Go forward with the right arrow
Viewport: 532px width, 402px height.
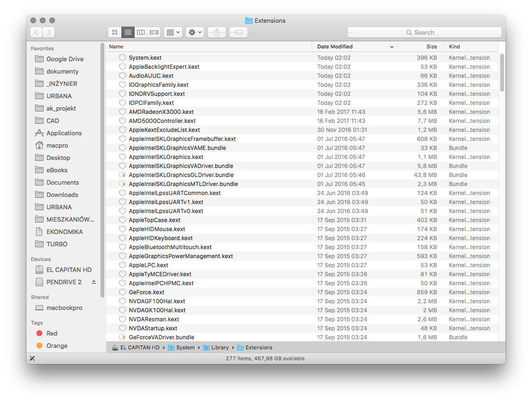tap(49, 32)
